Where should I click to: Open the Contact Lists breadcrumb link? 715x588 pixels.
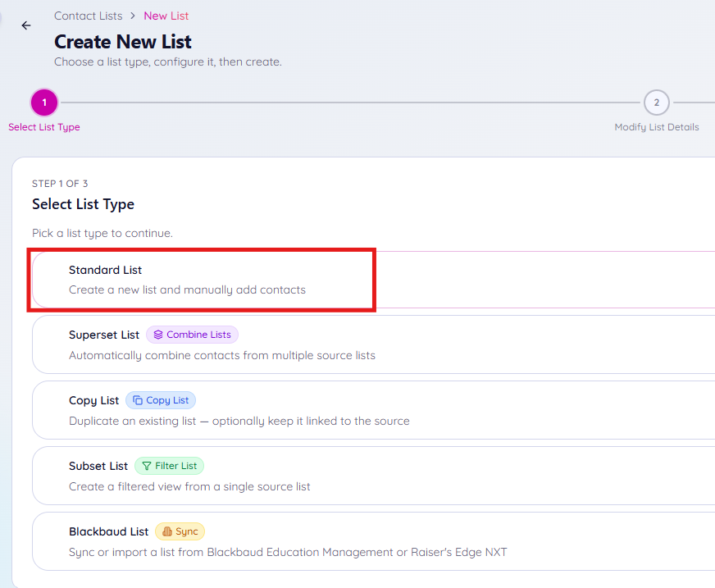[88, 16]
